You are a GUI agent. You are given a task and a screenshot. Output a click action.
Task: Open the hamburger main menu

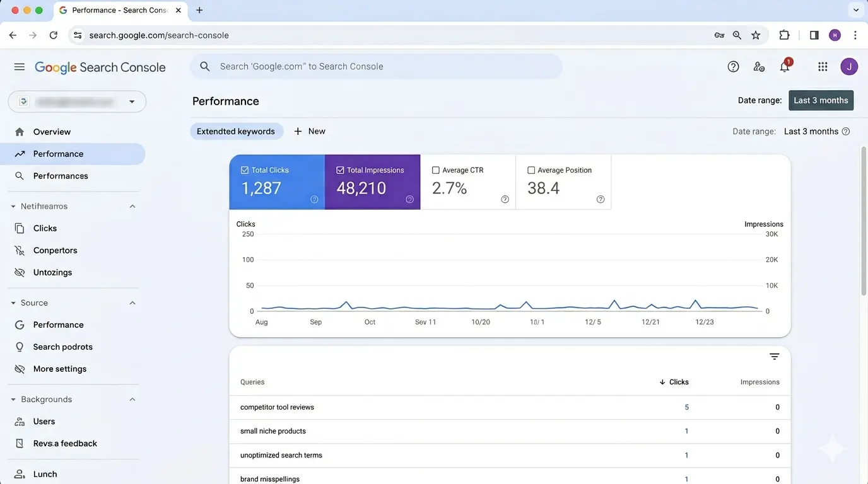coord(20,67)
